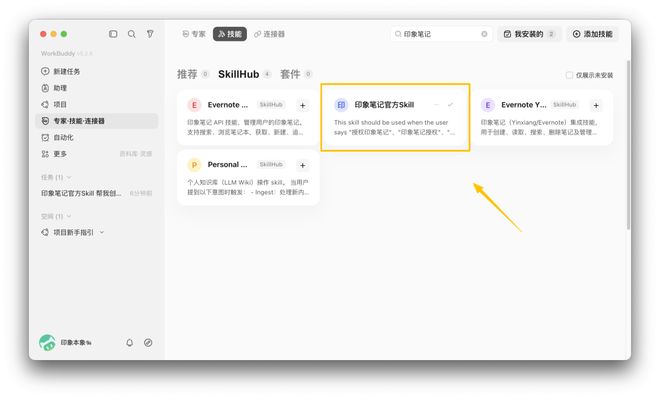
Task: Enable 仅展示未安装 checkbox
Action: coord(569,75)
